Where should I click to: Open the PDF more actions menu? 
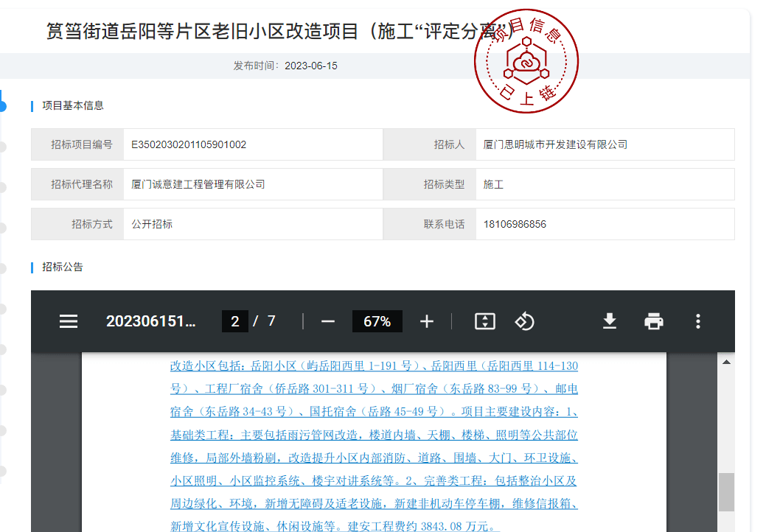(697, 321)
